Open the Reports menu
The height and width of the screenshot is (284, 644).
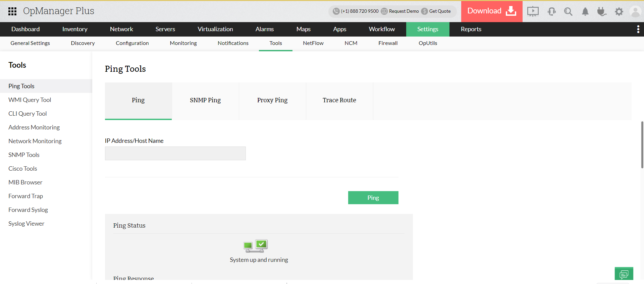click(x=471, y=30)
